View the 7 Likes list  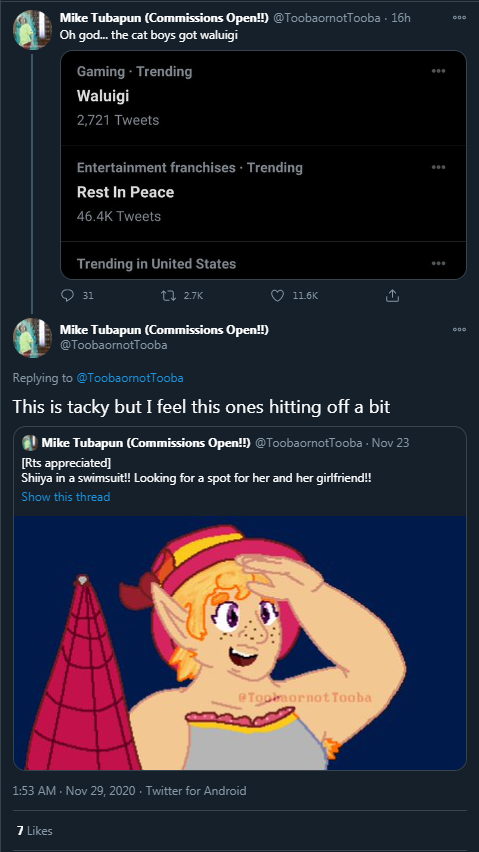click(35, 830)
